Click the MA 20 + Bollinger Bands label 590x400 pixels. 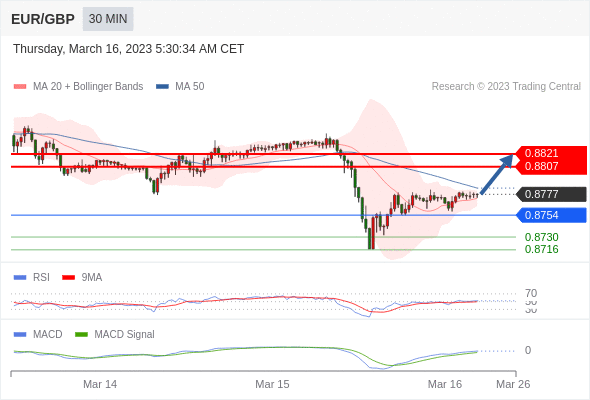88,87
